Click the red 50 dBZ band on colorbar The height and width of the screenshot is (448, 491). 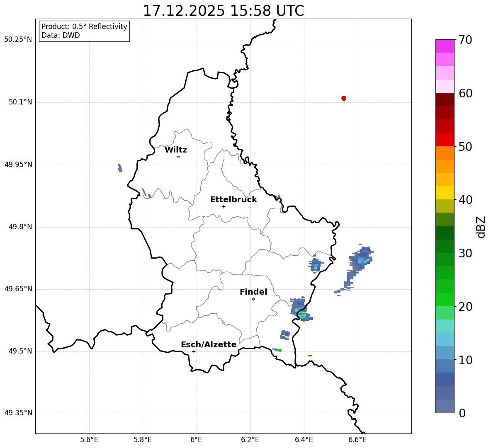coord(445,140)
